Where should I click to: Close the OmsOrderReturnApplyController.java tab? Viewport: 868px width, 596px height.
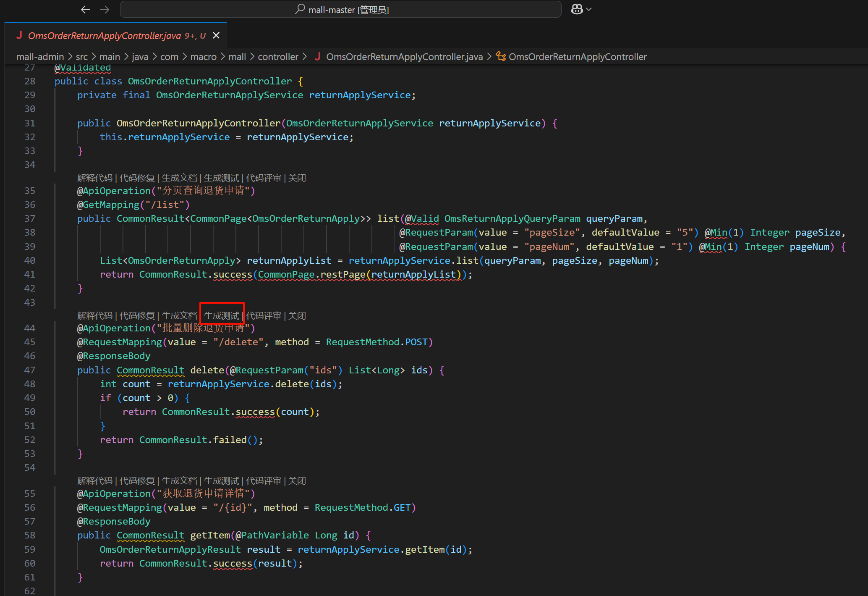point(216,36)
